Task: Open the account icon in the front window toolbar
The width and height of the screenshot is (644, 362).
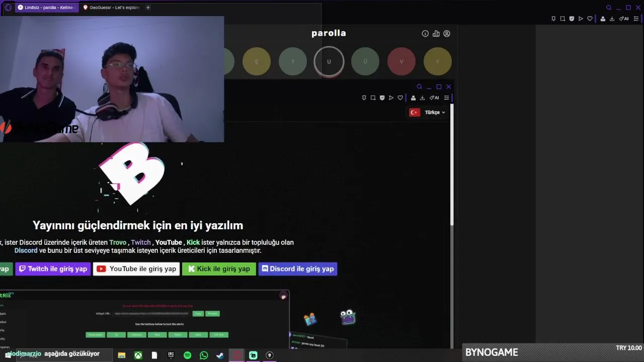Action: coord(413,98)
